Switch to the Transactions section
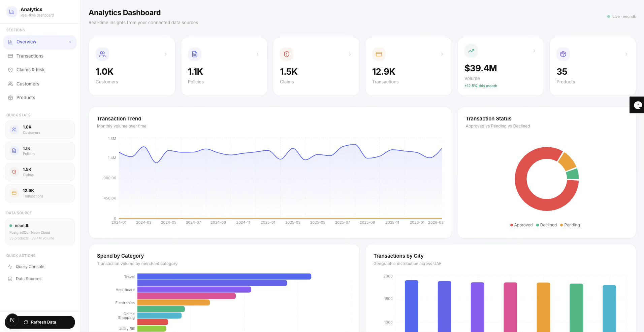This screenshot has height=332, width=644. click(30, 56)
